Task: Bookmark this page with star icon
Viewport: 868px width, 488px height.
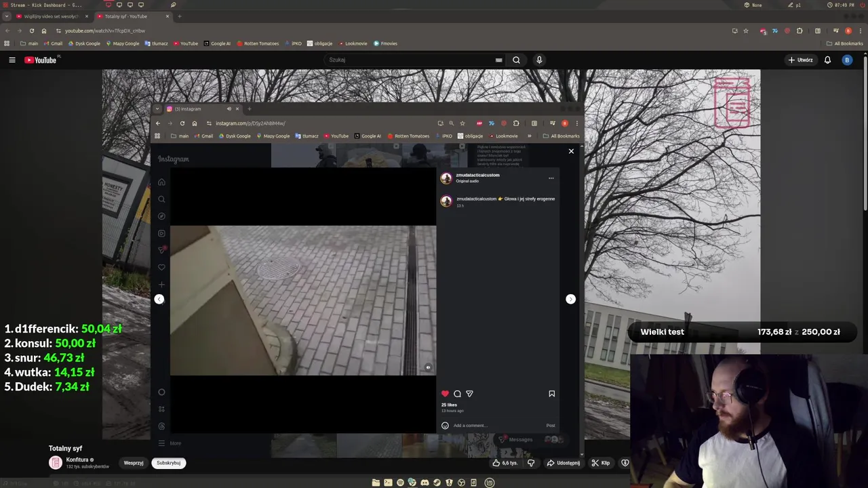Action: (x=746, y=30)
